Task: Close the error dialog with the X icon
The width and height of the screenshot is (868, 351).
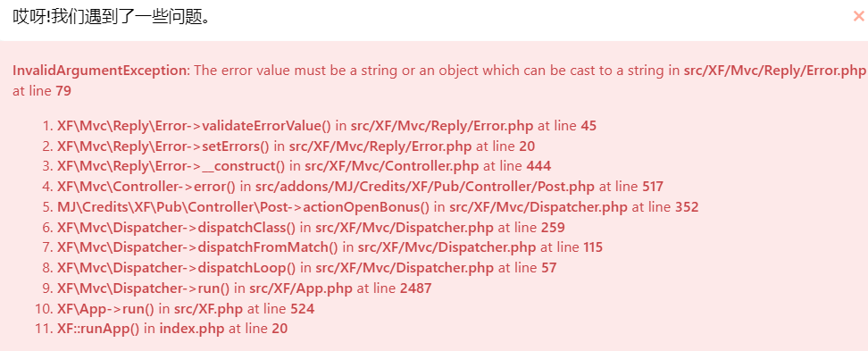Action: tap(858, 17)
